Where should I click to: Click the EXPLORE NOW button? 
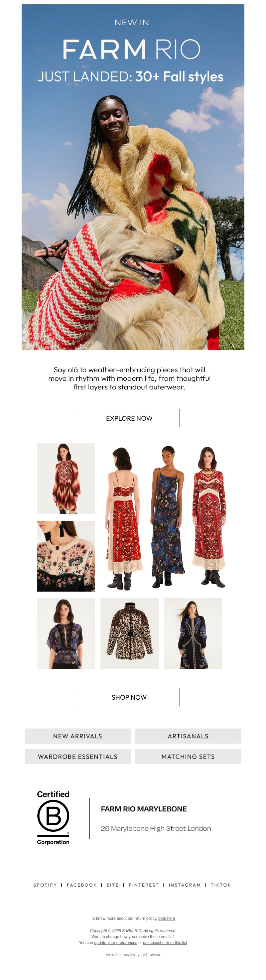[x=129, y=418]
